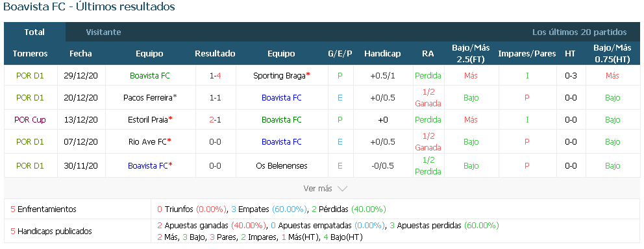
Task: Click the Ver más text
Action: coord(317,189)
